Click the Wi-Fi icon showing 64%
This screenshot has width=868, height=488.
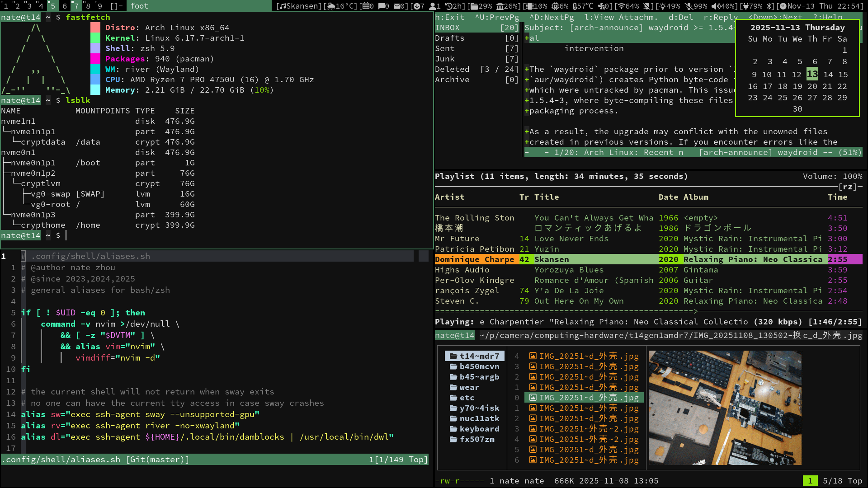click(621, 6)
